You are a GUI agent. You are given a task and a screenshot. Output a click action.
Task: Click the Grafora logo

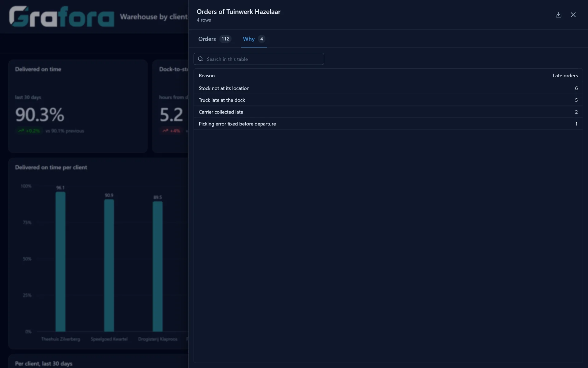point(62,17)
